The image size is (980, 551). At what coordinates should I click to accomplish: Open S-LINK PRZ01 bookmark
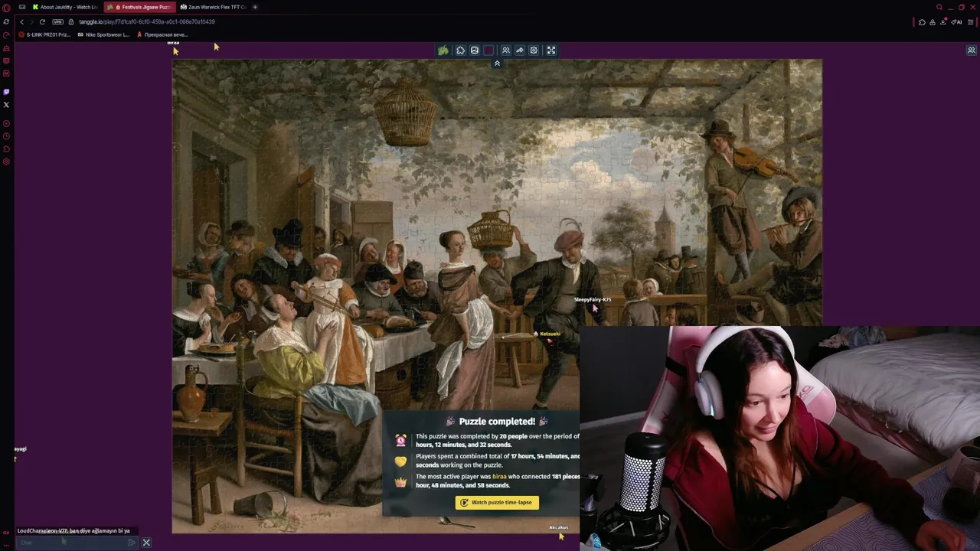pos(44,34)
